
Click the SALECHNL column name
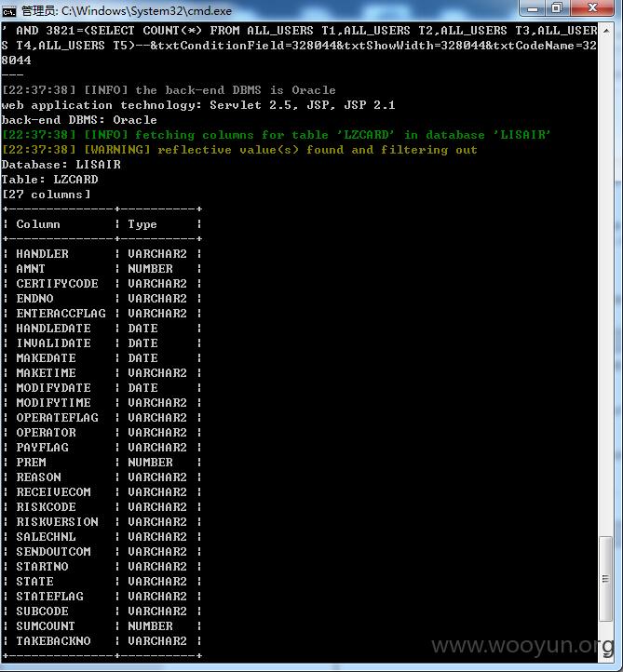[x=46, y=536]
